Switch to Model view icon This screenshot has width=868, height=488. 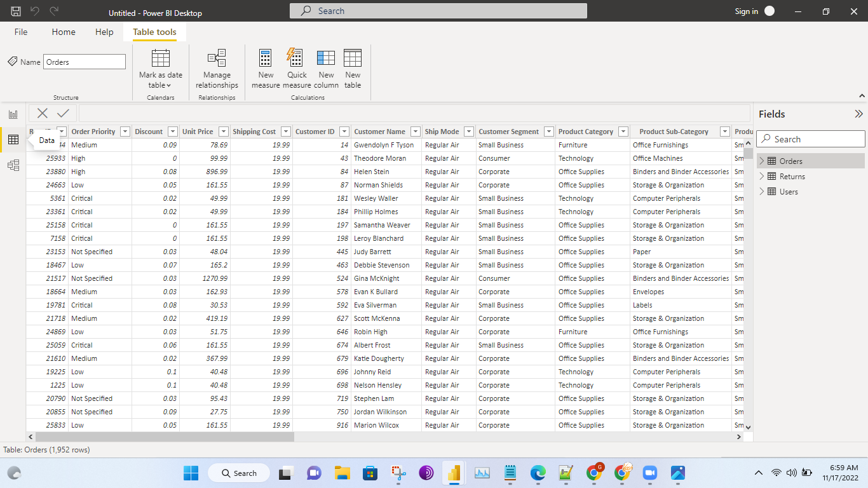pos(13,165)
